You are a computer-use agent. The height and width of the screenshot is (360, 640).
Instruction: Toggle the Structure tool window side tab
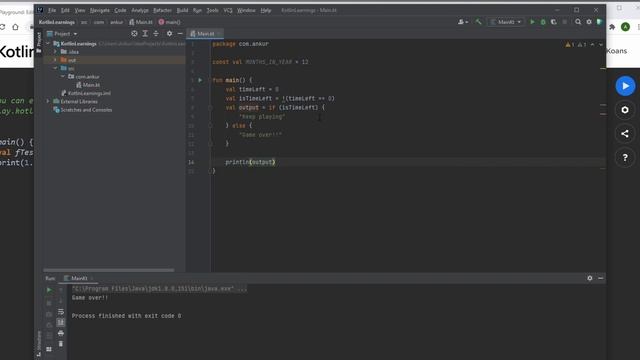(39, 345)
